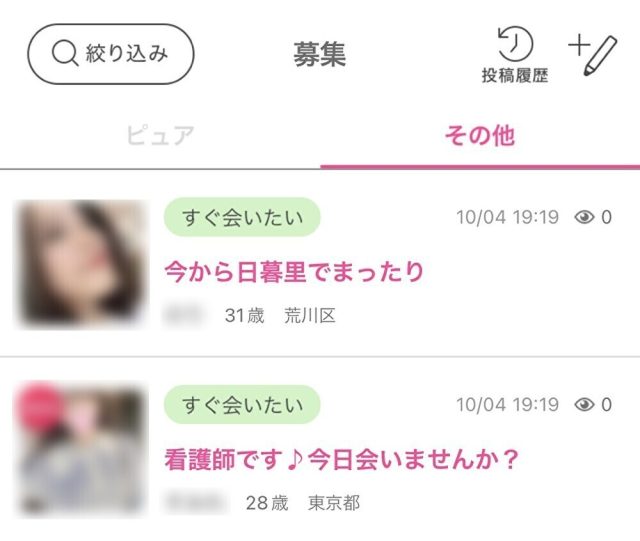Click the 募集 page title
Image resolution: width=640 pixels, height=541 pixels.
coord(320,55)
